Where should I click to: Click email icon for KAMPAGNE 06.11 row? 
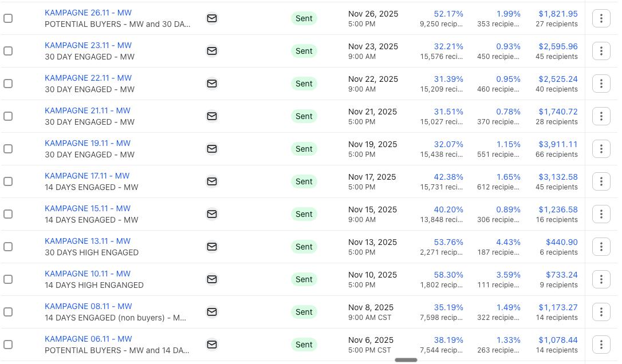[212, 345]
